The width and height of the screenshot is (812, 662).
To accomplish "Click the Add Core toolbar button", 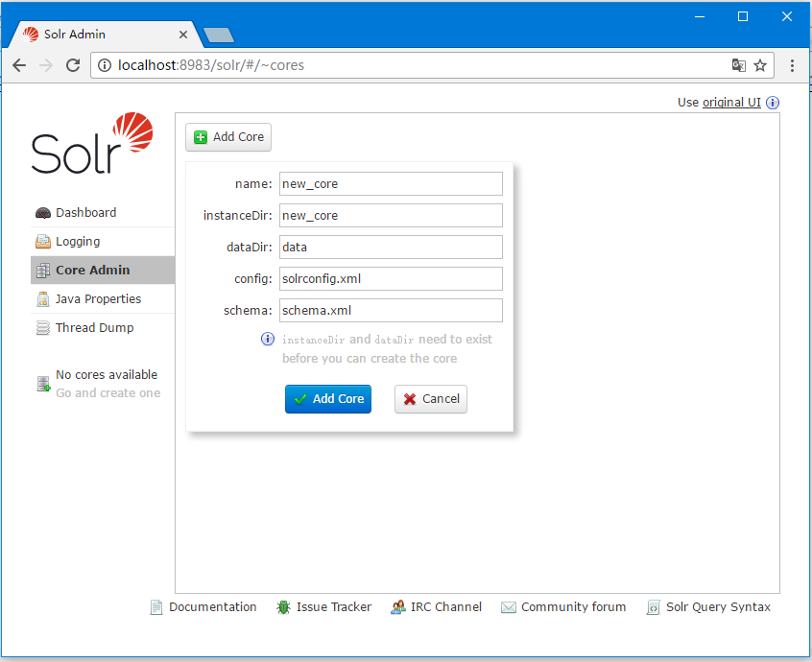I will tap(228, 137).
